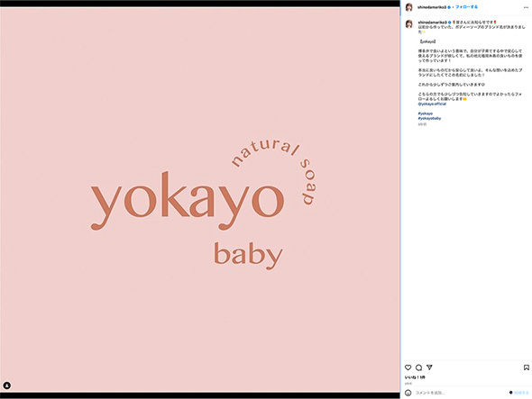532x399 pixels.
Task: Click the 投稿する post comment button
Action: 521,393
